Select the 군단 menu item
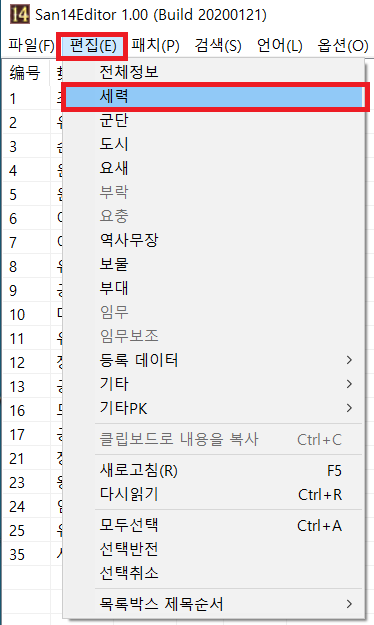 pyautogui.click(x=215, y=120)
